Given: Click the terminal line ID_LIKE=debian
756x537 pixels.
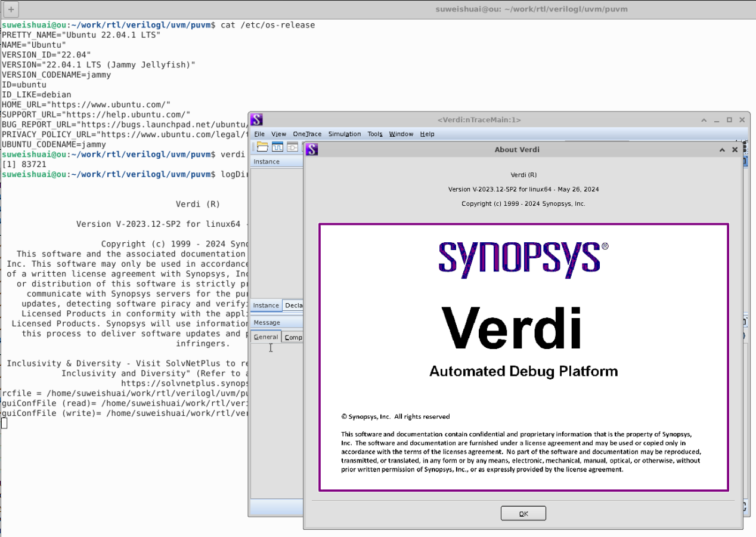Looking at the screenshot, I should (36, 94).
